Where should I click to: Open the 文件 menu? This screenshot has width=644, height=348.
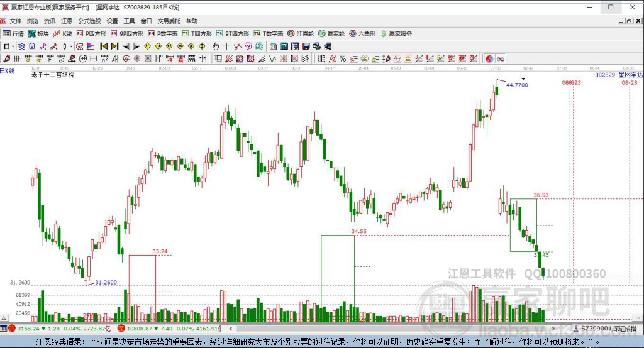(16, 21)
